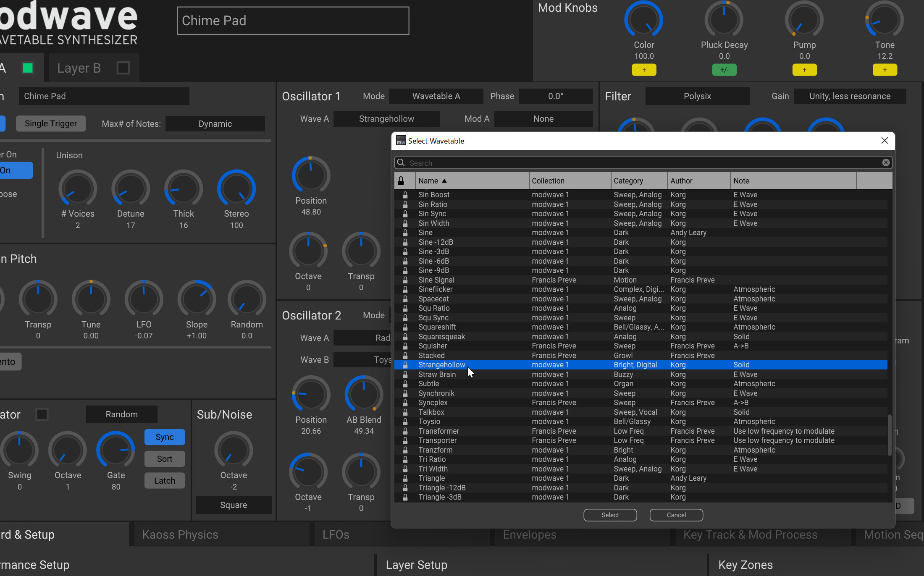Cancel the Select Wavetable dialog
924x576 pixels.
(676, 515)
